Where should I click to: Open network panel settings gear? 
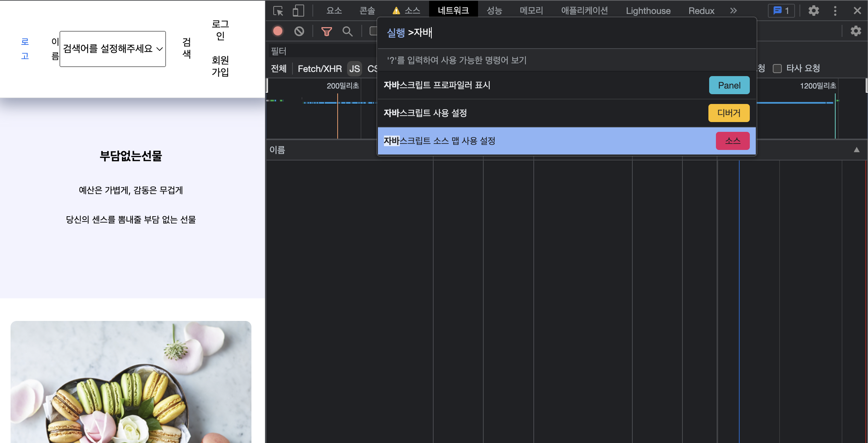pos(856,31)
